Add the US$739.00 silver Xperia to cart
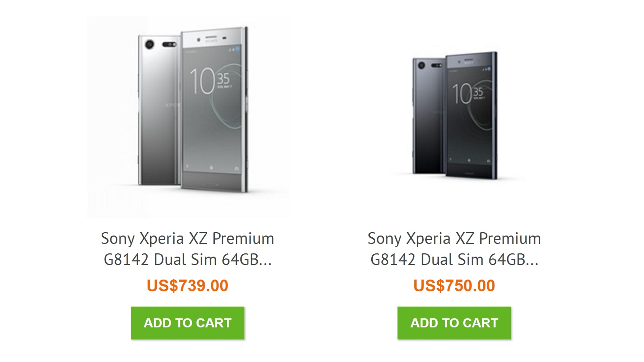Image resolution: width=644 pixels, height=362 pixels. tap(187, 323)
